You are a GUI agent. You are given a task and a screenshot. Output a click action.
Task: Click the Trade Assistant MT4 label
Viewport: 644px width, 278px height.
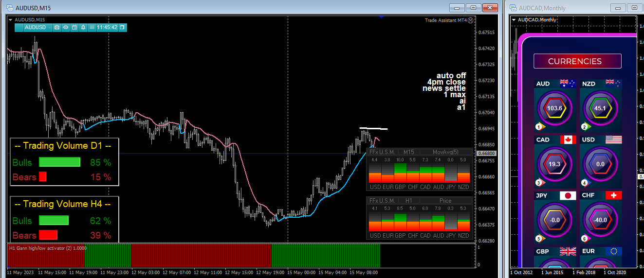(x=445, y=20)
